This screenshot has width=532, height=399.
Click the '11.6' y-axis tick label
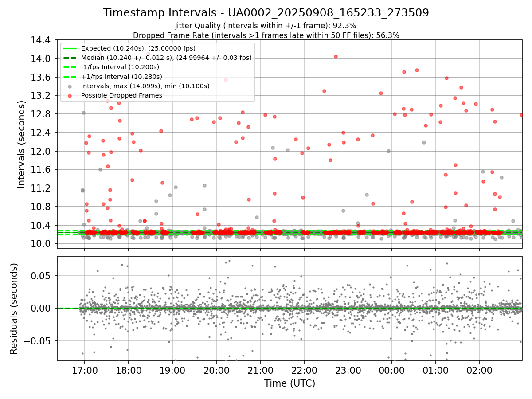click(x=40, y=170)
